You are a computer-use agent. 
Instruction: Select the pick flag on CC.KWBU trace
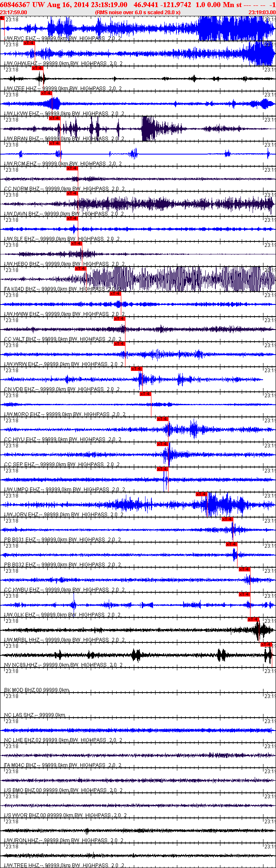point(245,569)
